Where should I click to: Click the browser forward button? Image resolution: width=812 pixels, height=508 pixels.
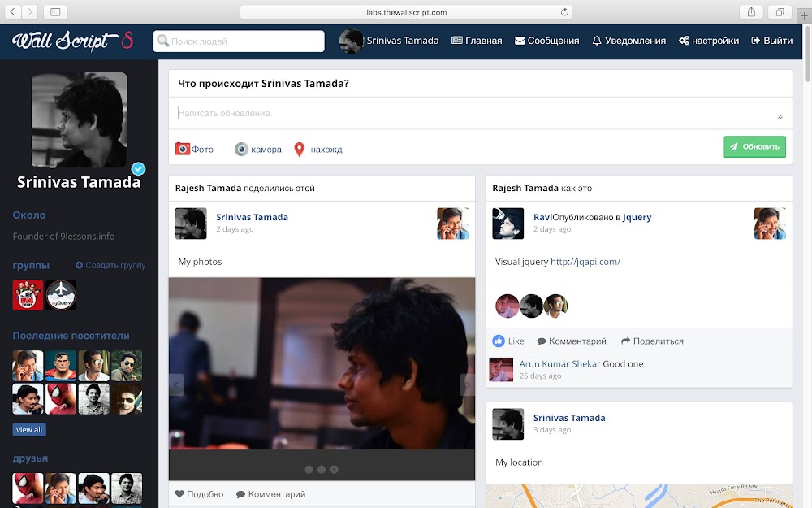tap(29, 11)
